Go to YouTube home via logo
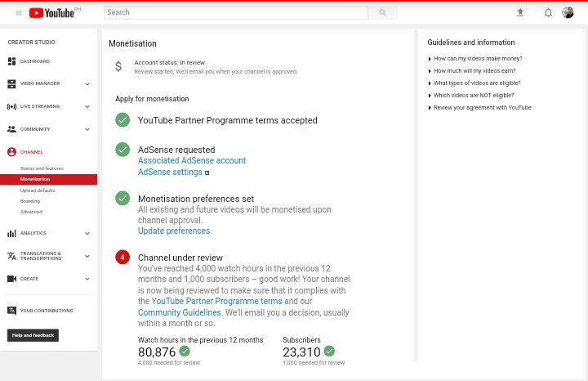The image size is (588, 381). pyautogui.click(x=51, y=13)
